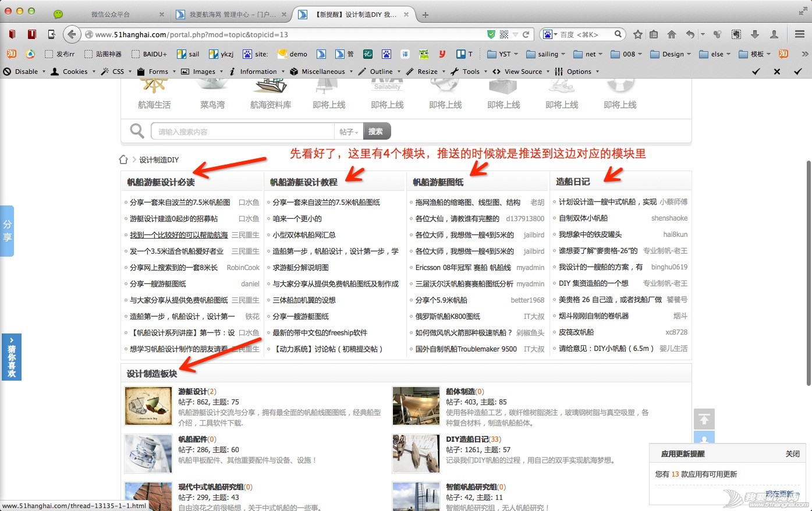
Task: Open post 小型双体帆船网汇总
Action: (304, 235)
